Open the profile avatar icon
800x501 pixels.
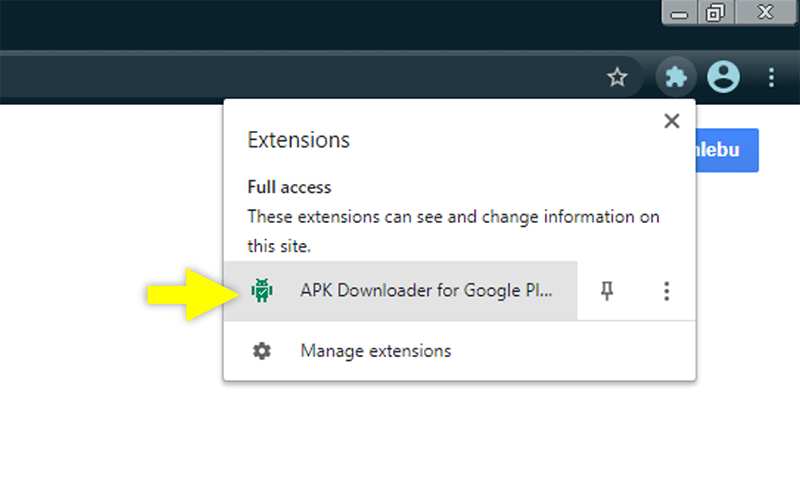[723, 77]
